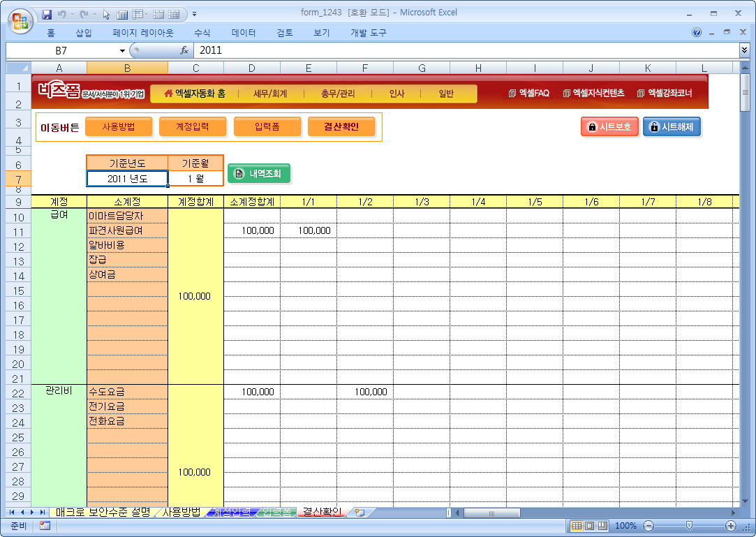Click the Save icon in quick access toolbar

click(47, 13)
